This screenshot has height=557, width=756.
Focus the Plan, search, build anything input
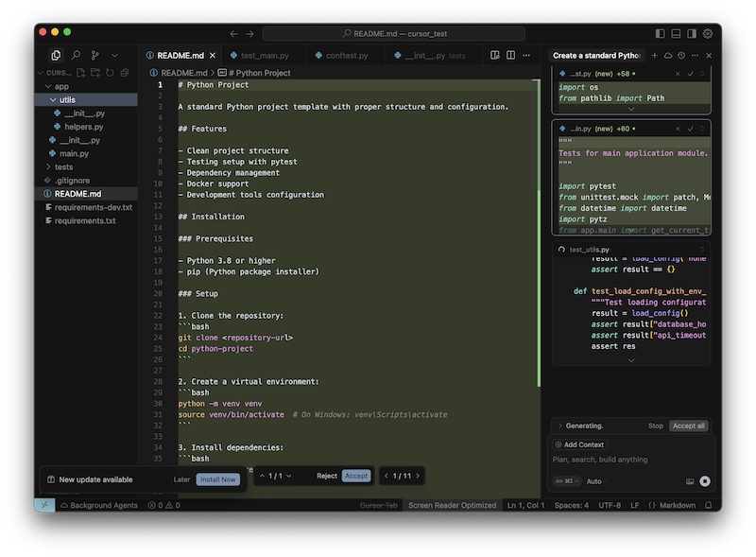631,460
